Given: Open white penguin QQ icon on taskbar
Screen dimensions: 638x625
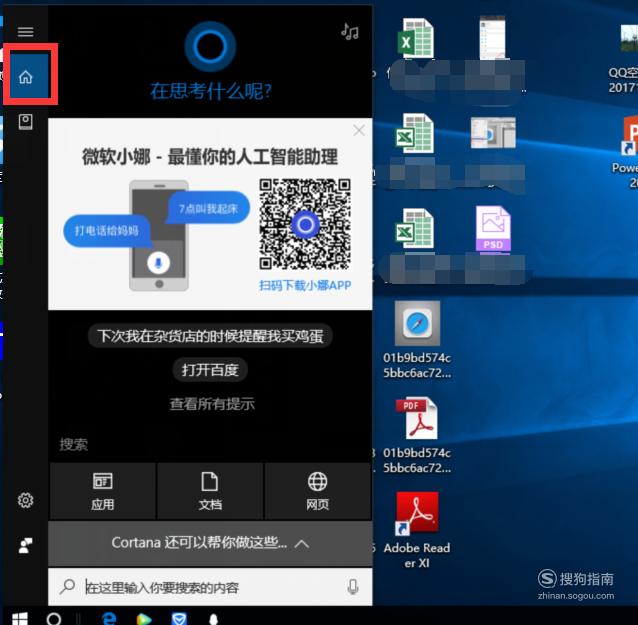Looking at the screenshot, I should click(213, 619).
